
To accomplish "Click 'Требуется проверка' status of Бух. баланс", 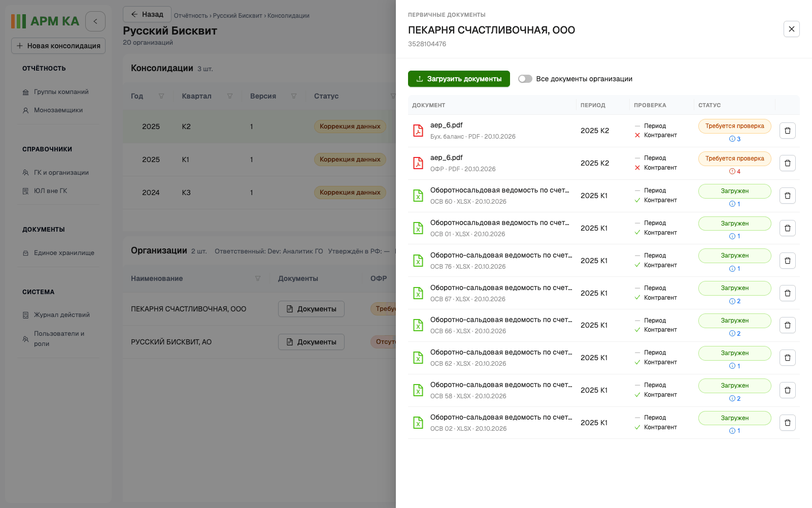I will [x=734, y=126].
